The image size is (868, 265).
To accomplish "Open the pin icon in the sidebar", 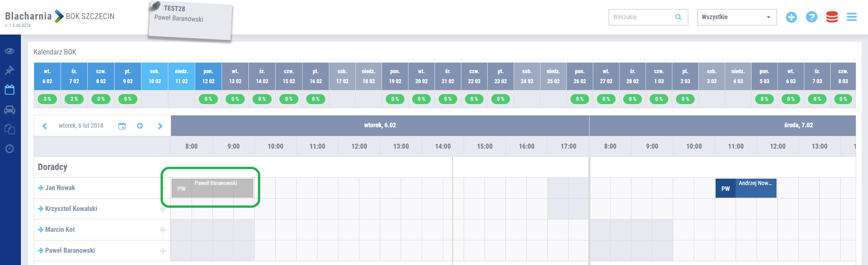I will click(10, 70).
